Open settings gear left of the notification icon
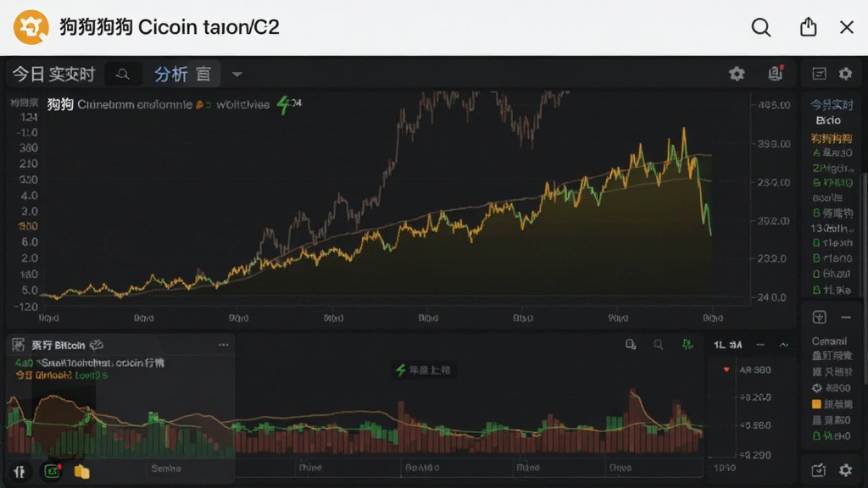The image size is (868, 488). 737,74
